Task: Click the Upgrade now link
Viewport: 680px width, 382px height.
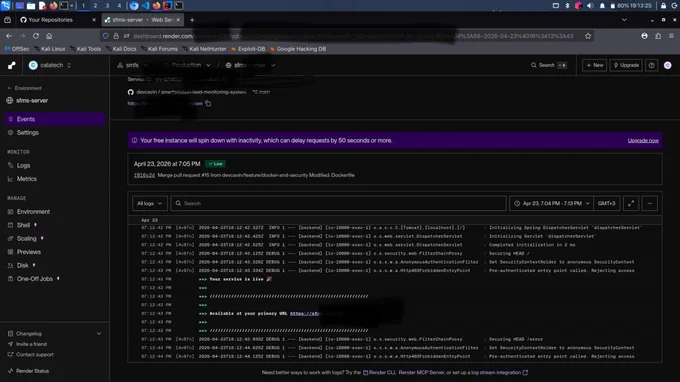Action: pyautogui.click(x=643, y=140)
